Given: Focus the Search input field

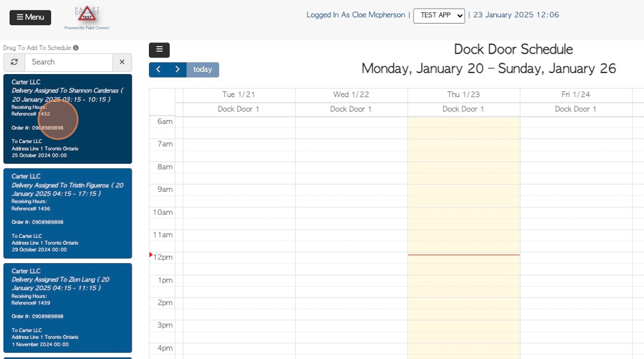Looking at the screenshot, I should pos(69,62).
